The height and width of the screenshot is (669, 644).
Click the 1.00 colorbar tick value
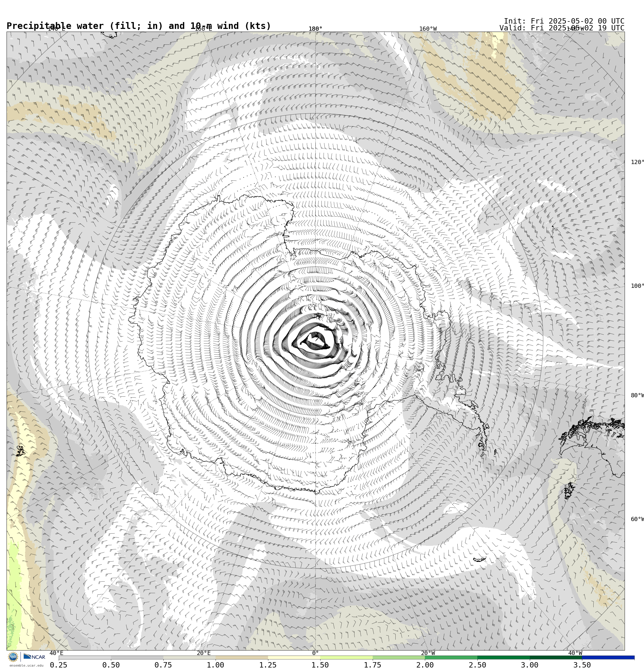(x=215, y=665)
